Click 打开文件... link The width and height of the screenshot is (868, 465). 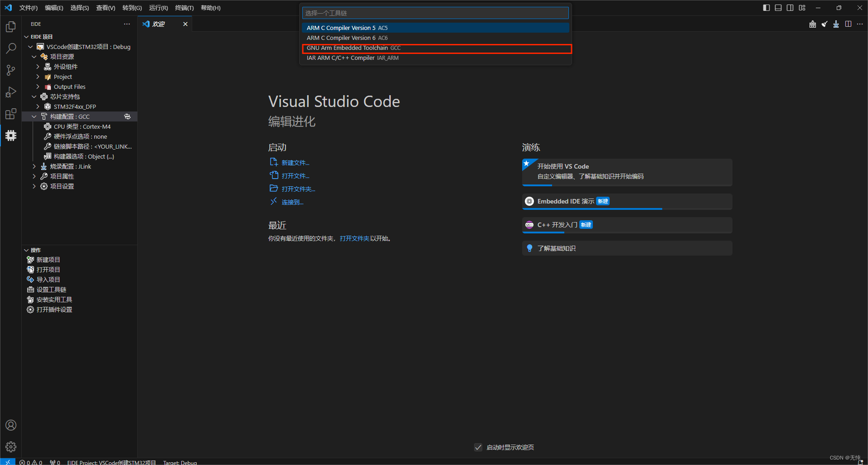(296, 176)
